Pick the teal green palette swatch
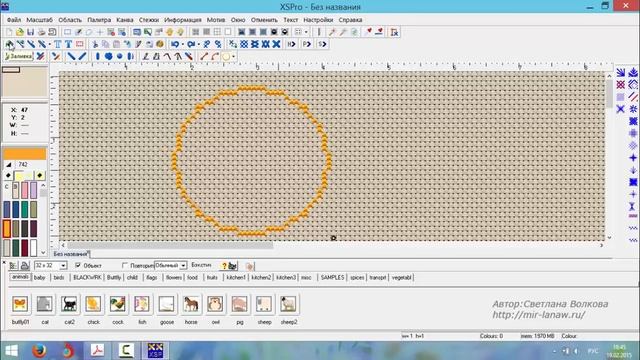 click(x=24, y=209)
